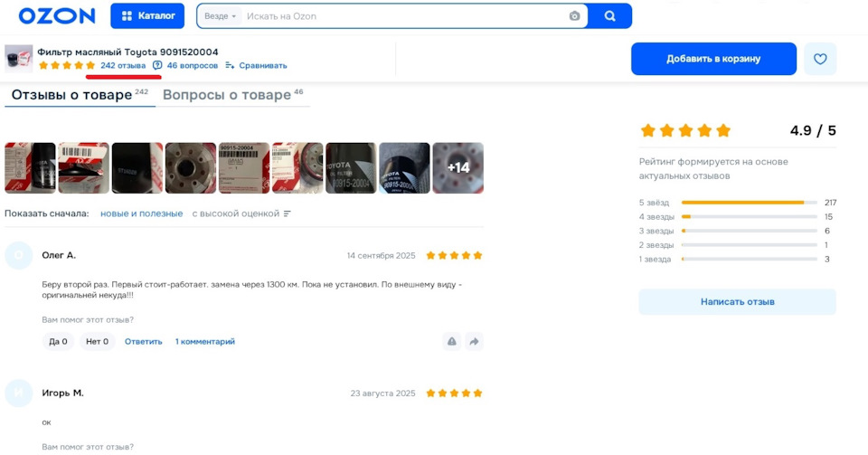Click Написать отзыв button

pyautogui.click(x=738, y=301)
